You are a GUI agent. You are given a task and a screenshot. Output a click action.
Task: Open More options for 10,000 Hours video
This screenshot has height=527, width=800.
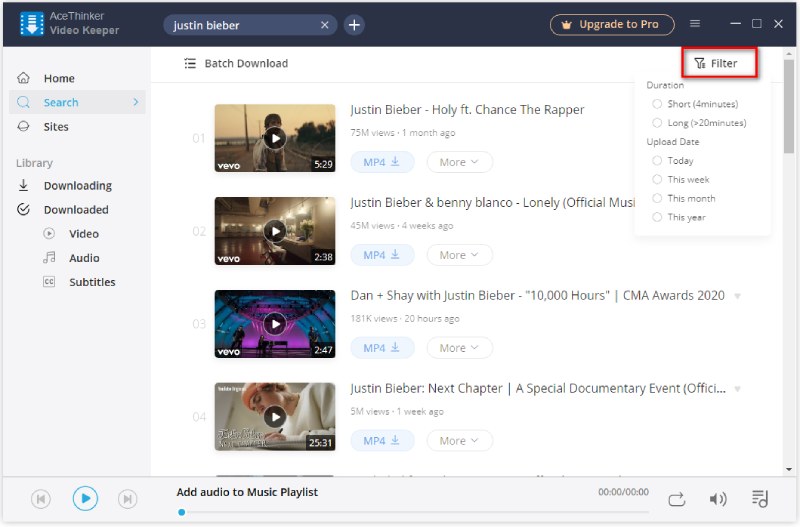coord(460,348)
